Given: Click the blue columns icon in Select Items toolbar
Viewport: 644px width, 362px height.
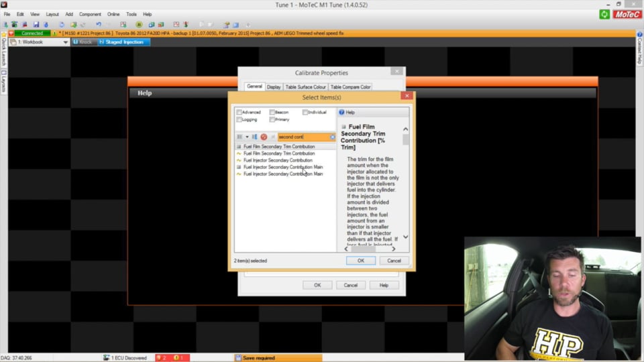Looking at the screenshot, I should click(255, 137).
